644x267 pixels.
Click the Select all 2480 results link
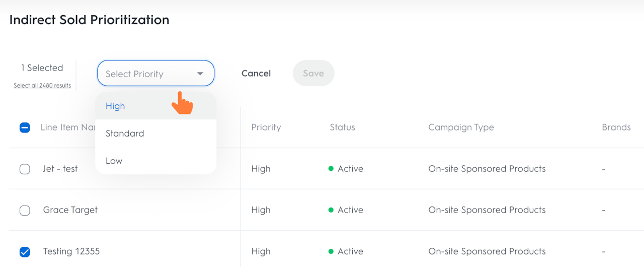42,86
